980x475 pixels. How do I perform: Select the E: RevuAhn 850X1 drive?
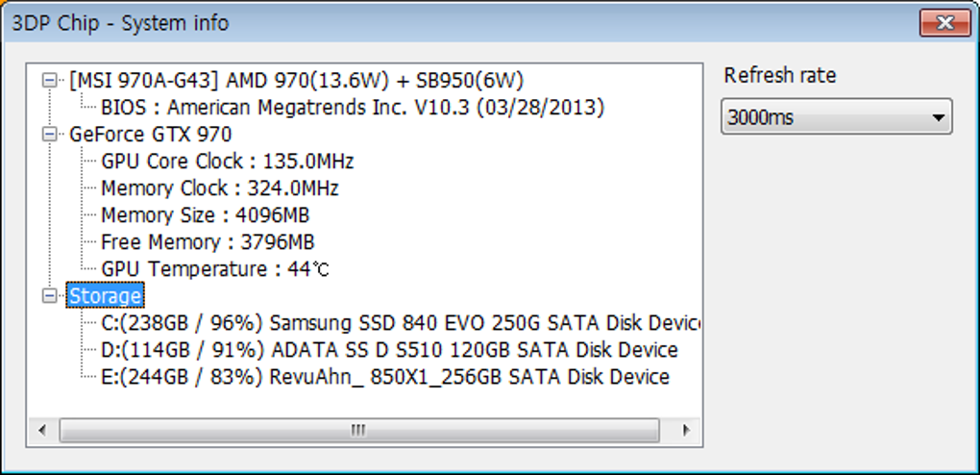(x=384, y=377)
